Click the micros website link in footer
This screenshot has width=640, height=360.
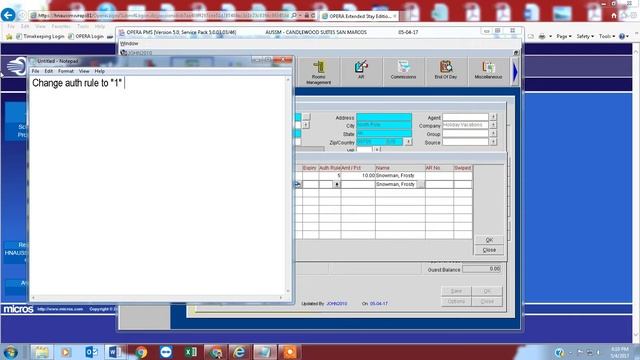pyautogui.click(x=60, y=309)
